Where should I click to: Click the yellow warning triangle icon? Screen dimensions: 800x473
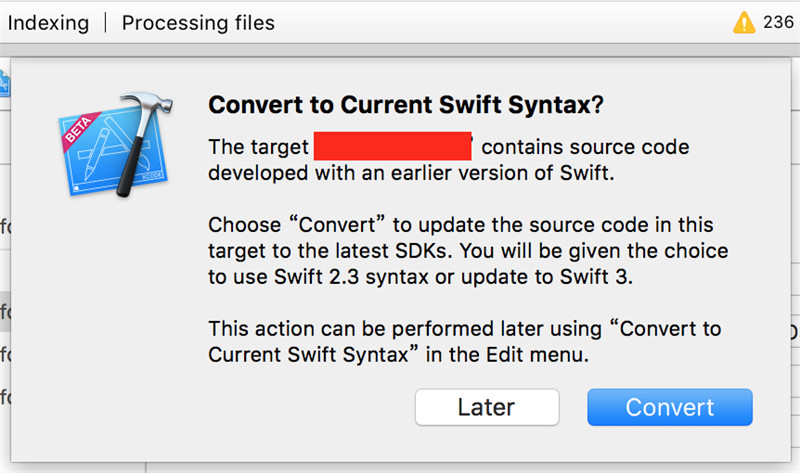[x=745, y=22]
